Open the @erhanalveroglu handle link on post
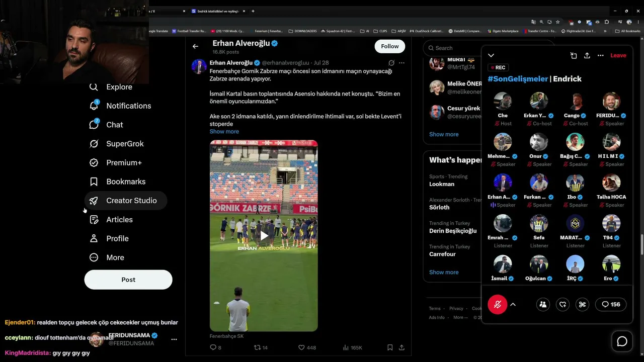Viewport: 644px width, 362px height. tap(286, 63)
